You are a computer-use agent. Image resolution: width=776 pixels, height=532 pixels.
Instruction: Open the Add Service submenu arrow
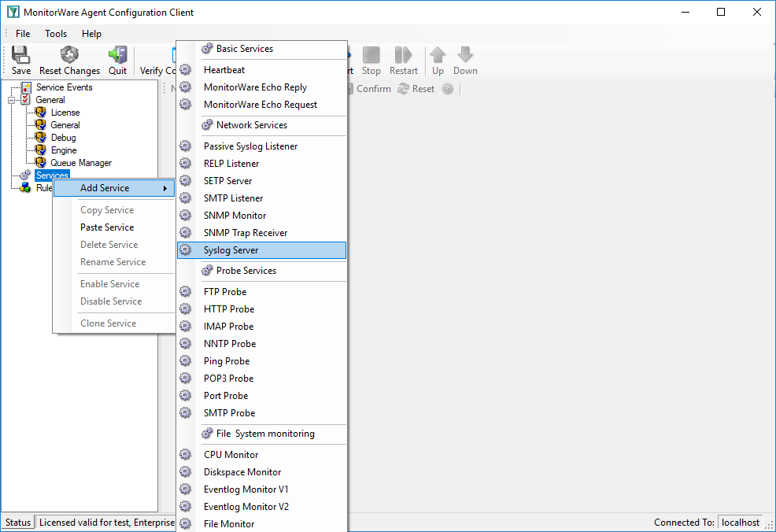[165, 188]
